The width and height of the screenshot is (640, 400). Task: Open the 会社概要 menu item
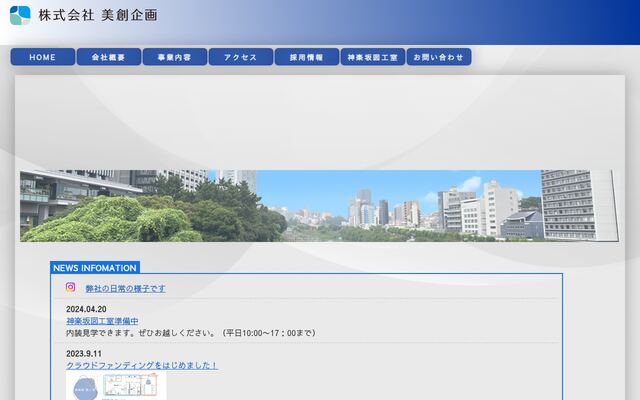[x=109, y=57]
